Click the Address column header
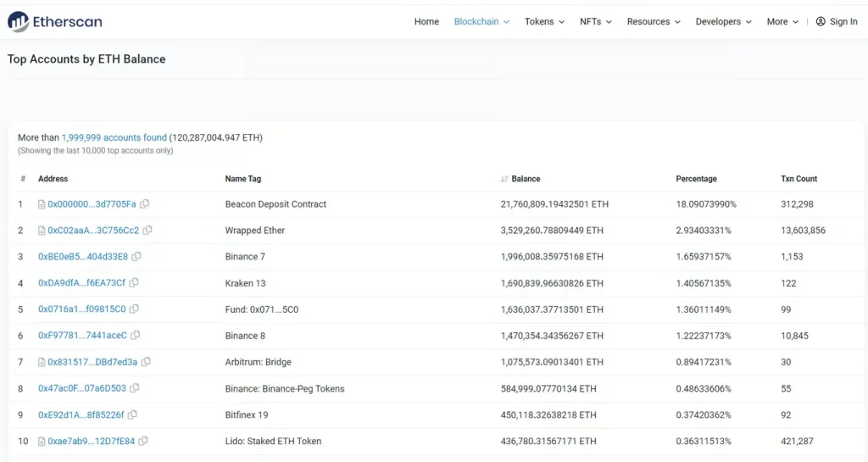The width and height of the screenshot is (868, 462). coord(53,179)
